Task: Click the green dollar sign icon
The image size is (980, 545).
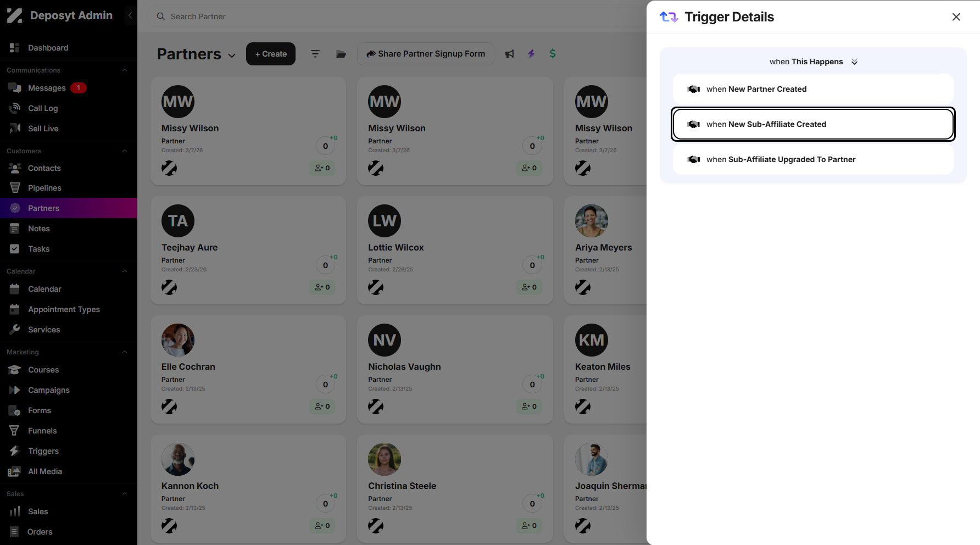Action: (x=553, y=53)
